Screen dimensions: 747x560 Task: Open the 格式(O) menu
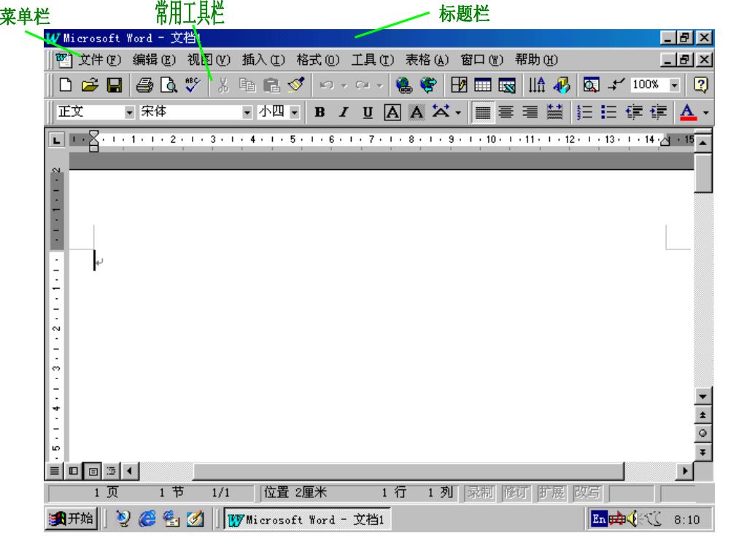point(318,60)
